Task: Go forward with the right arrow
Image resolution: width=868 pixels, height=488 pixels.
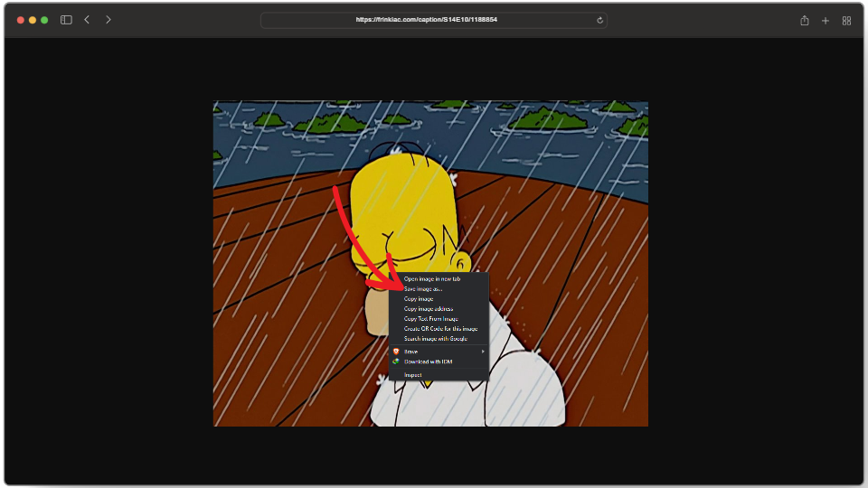Action: pos(108,20)
